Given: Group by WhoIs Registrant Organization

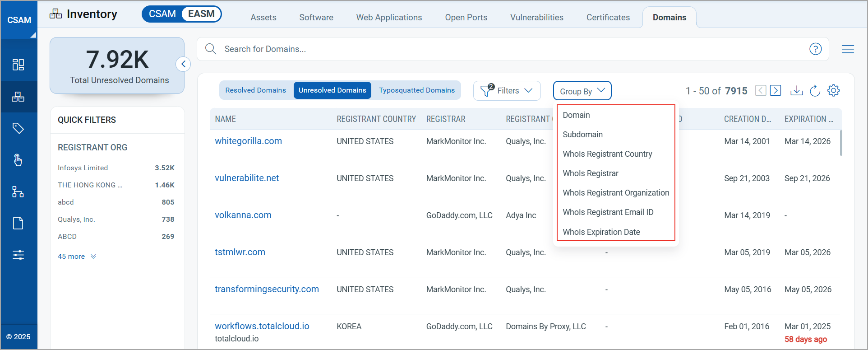Looking at the screenshot, I should click(616, 193).
